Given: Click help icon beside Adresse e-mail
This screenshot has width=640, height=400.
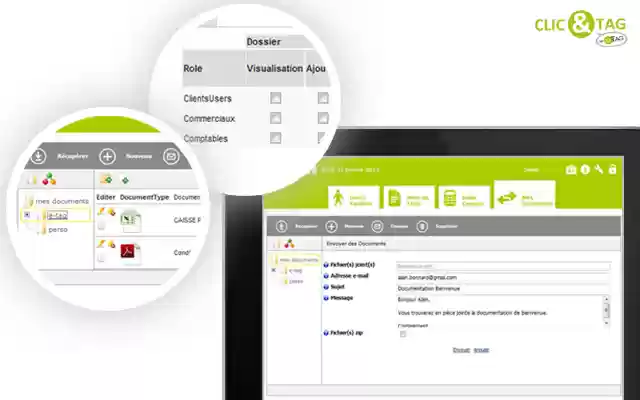Looking at the screenshot, I should (x=326, y=276).
